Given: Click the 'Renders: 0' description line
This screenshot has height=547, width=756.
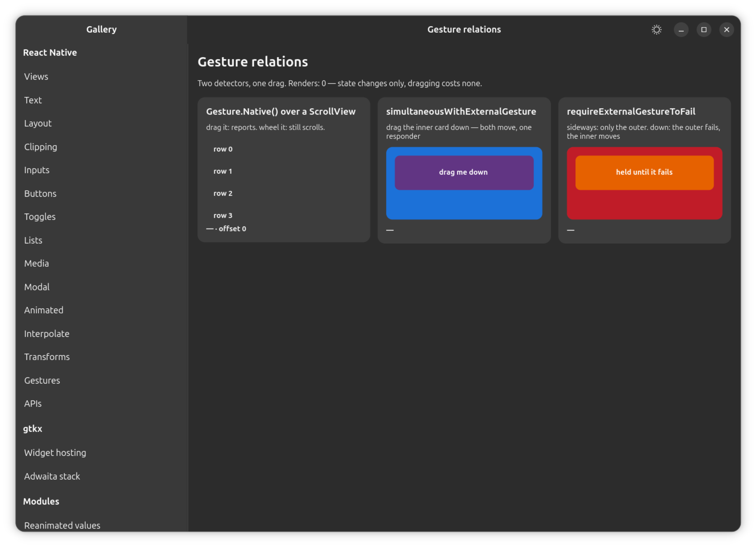Looking at the screenshot, I should (x=340, y=83).
